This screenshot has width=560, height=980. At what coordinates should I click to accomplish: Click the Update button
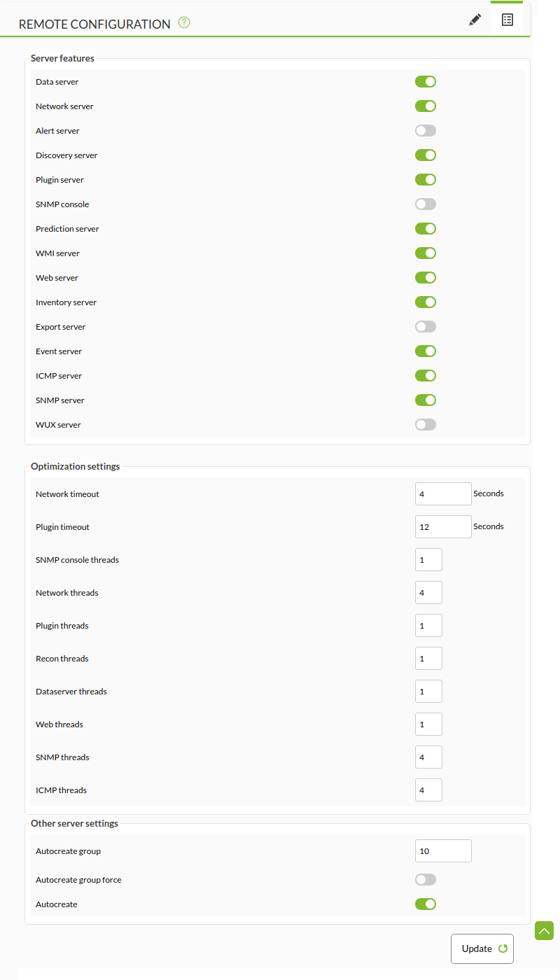coord(482,948)
